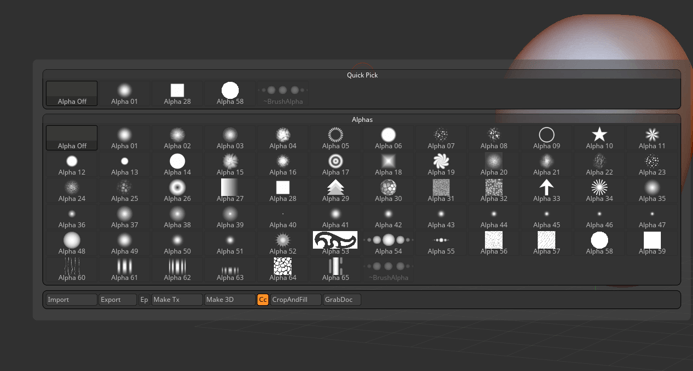Select the Alpha 48 large soft dot
Viewport: 693px width, 371px height.
pyautogui.click(x=72, y=244)
